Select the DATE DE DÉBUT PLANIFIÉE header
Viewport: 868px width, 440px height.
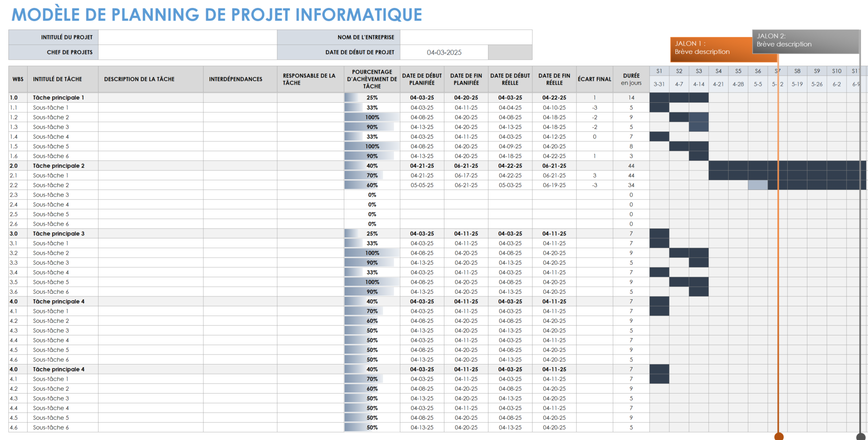click(x=422, y=79)
